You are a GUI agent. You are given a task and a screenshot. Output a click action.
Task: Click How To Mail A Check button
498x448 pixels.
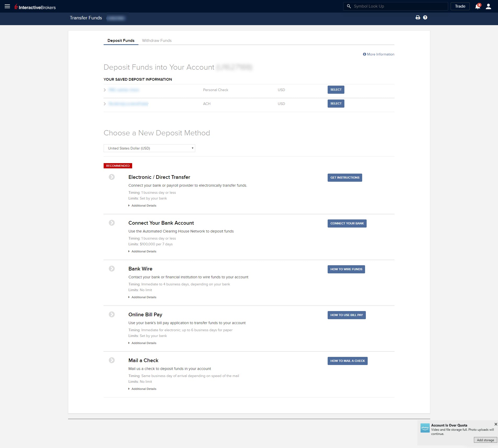point(348,361)
